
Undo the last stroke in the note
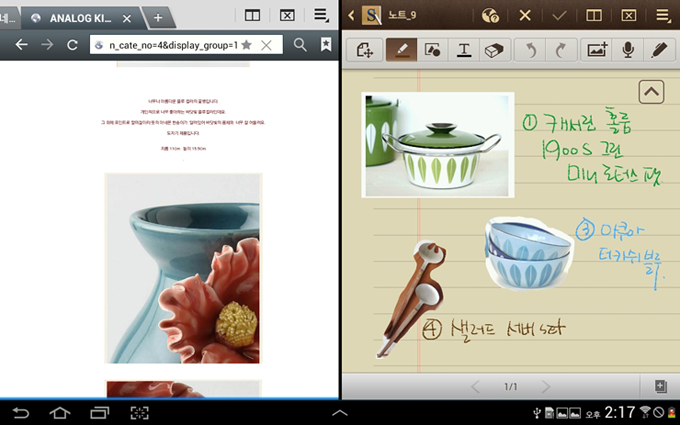coord(533,50)
